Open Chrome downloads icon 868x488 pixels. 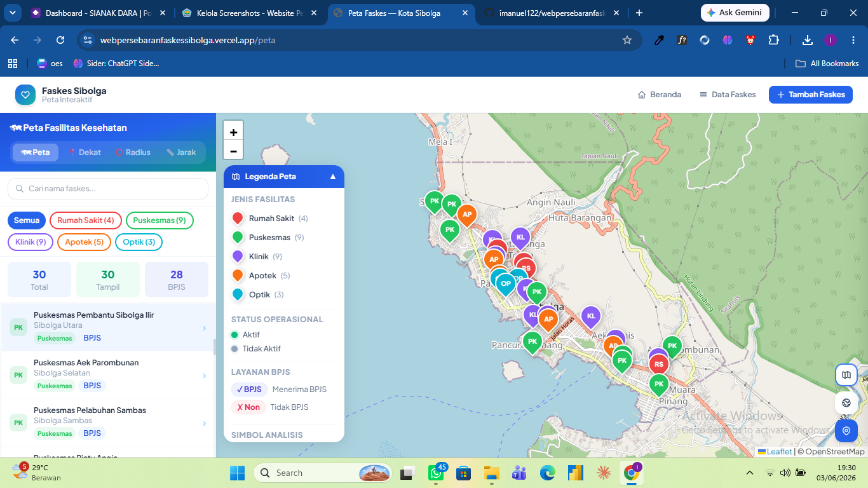[x=808, y=40]
